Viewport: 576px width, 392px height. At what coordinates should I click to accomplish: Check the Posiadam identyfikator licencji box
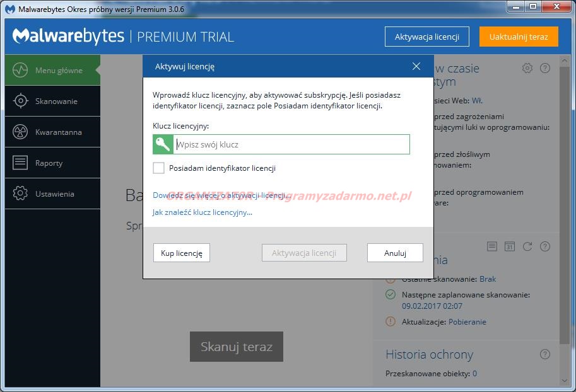click(x=159, y=168)
